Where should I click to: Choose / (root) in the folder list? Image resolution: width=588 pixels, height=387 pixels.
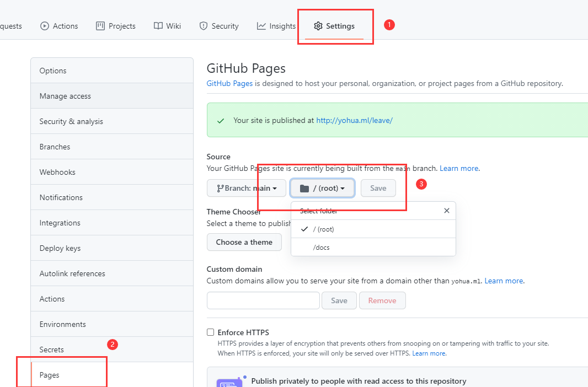coord(373,229)
